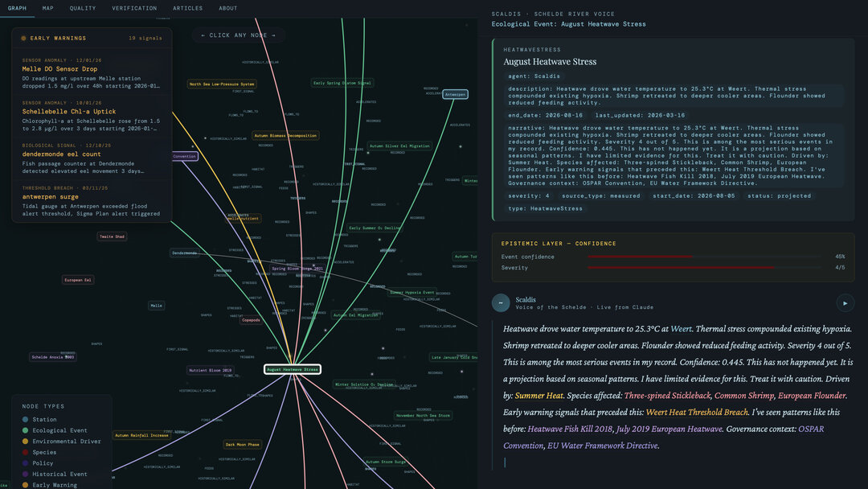The image size is (868, 489).
Task: Click the Nutrient Bloom 2019 node
Action: [211, 370]
